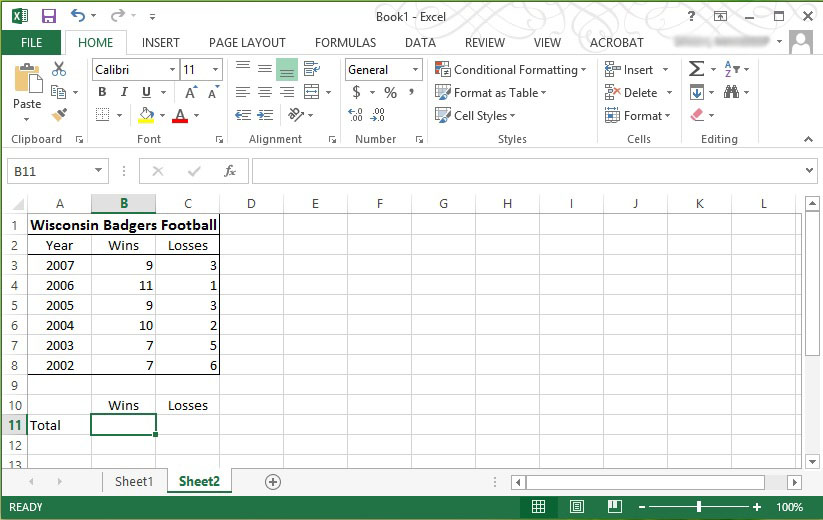Screen dimensions: 823x520
Task: Open the Calibri font name dropdown
Action: click(x=172, y=69)
